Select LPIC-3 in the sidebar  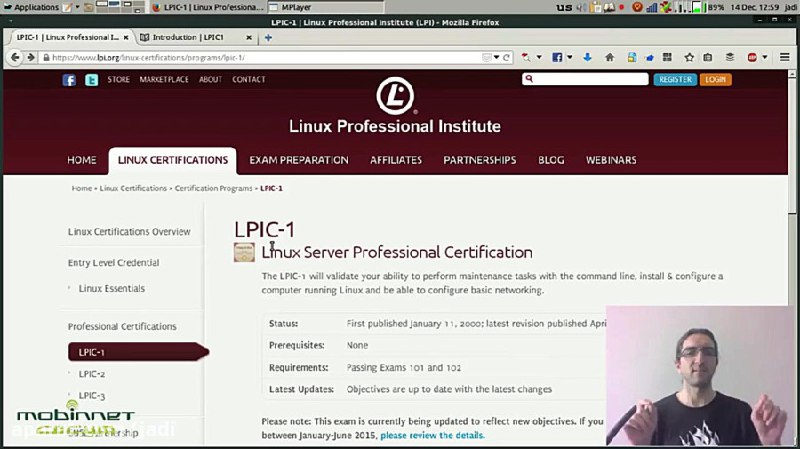click(x=92, y=395)
